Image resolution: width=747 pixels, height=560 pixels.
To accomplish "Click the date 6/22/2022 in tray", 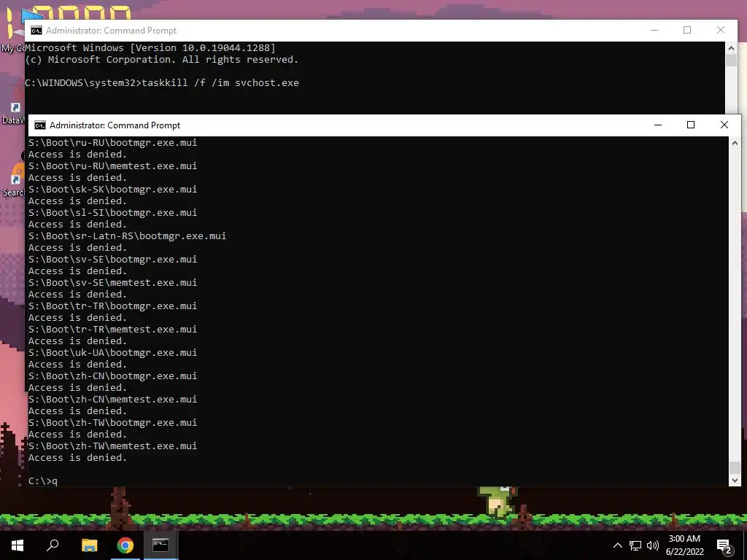I will pyautogui.click(x=684, y=552).
